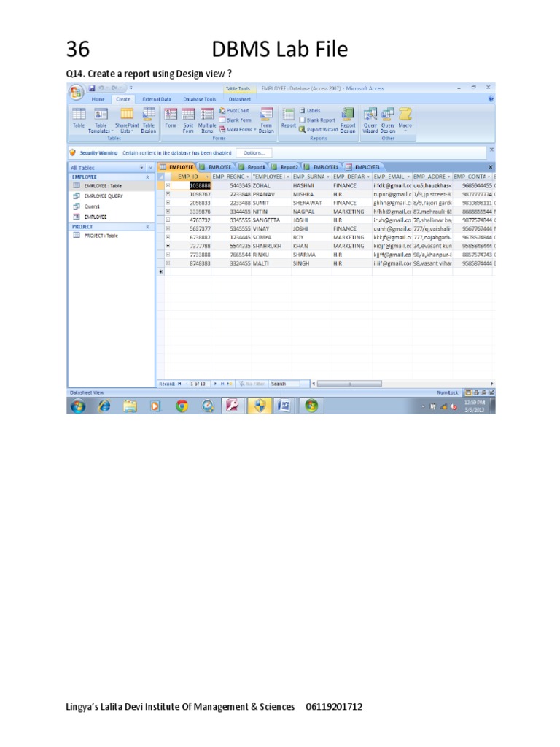Go to first record navigation button
Image resolution: width=560 pixels, height=747 pixels.
pos(179,384)
